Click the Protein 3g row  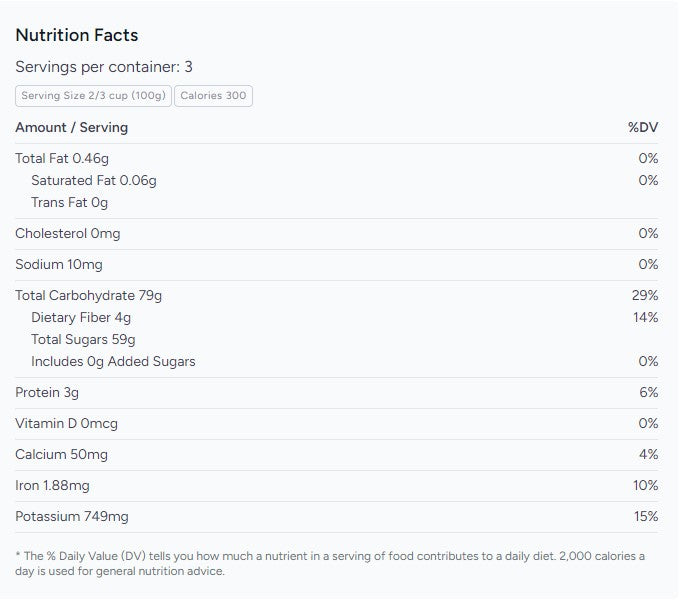[x=47, y=392]
